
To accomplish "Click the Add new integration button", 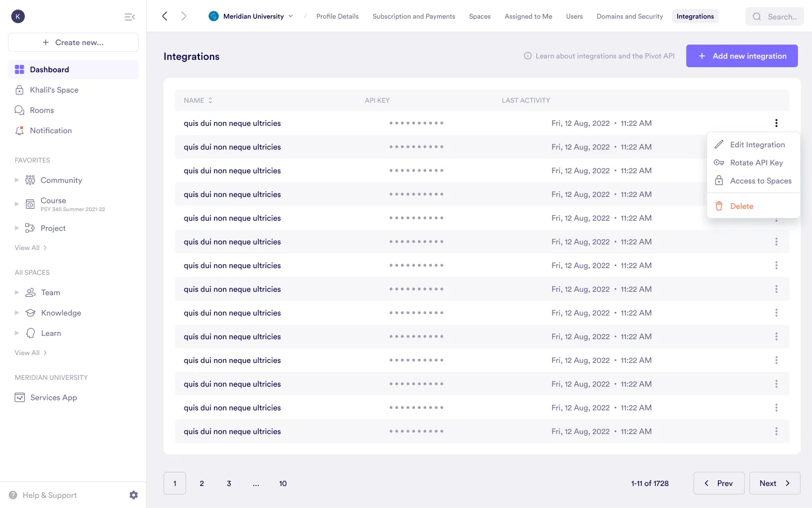I will 742,56.
